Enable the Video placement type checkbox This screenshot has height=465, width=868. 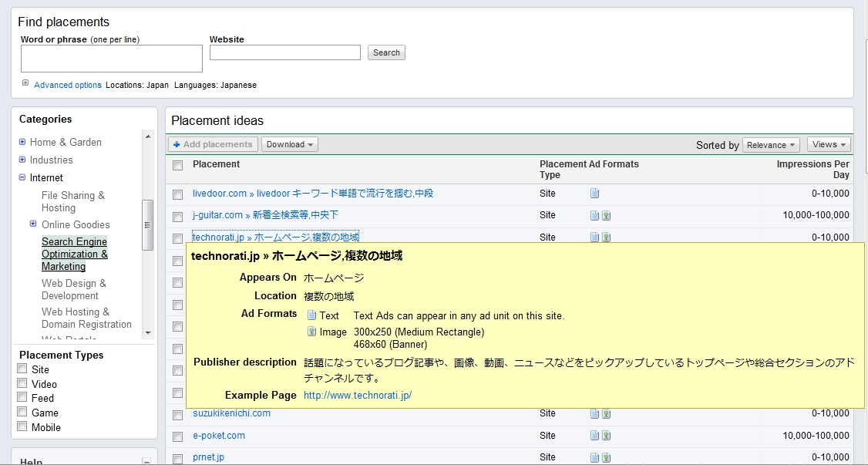[x=22, y=382]
